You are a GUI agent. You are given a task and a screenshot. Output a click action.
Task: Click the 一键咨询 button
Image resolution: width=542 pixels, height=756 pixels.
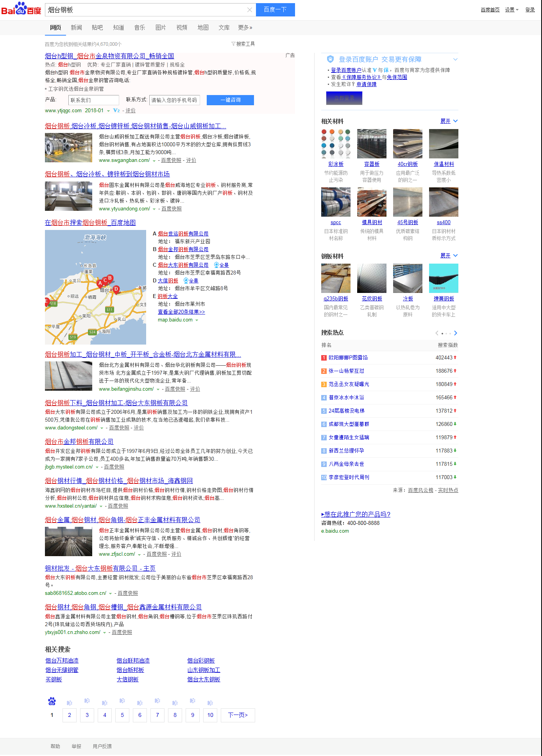pyautogui.click(x=230, y=100)
